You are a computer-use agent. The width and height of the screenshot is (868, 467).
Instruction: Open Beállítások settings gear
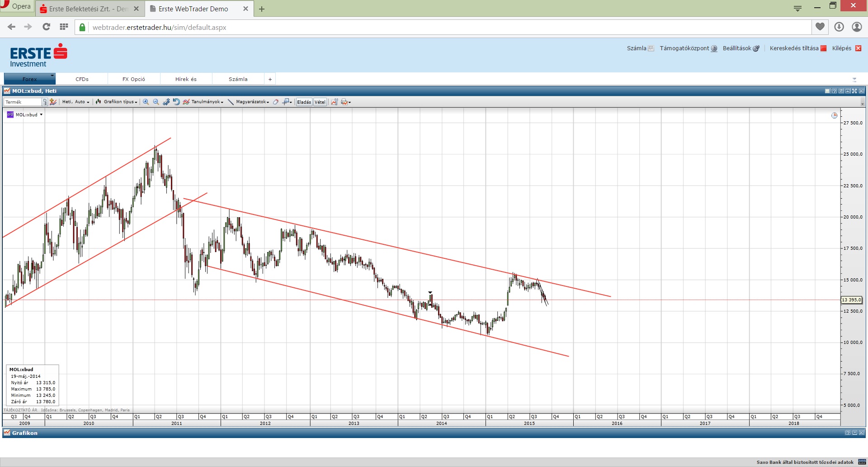pyautogui.click(x=756, y=48)
